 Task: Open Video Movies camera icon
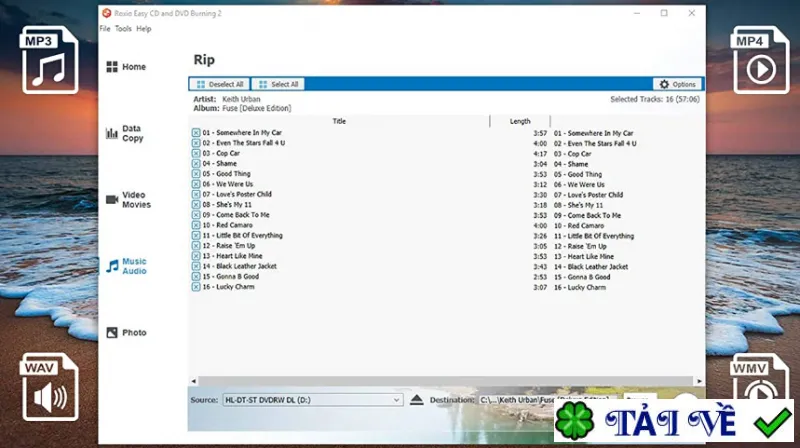(112, 200)
